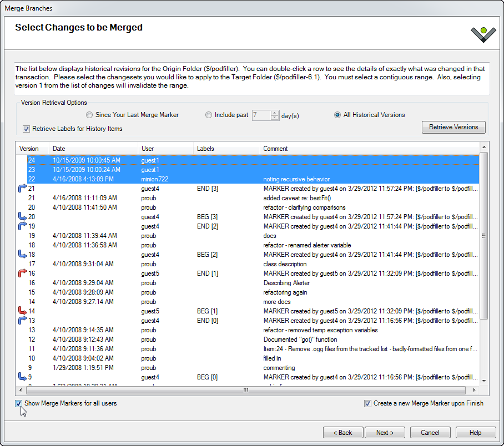This screenshot has width=504, height=446.
Task: Toggle Show Merge Markers for all users
Action: [x=19, y=403]
